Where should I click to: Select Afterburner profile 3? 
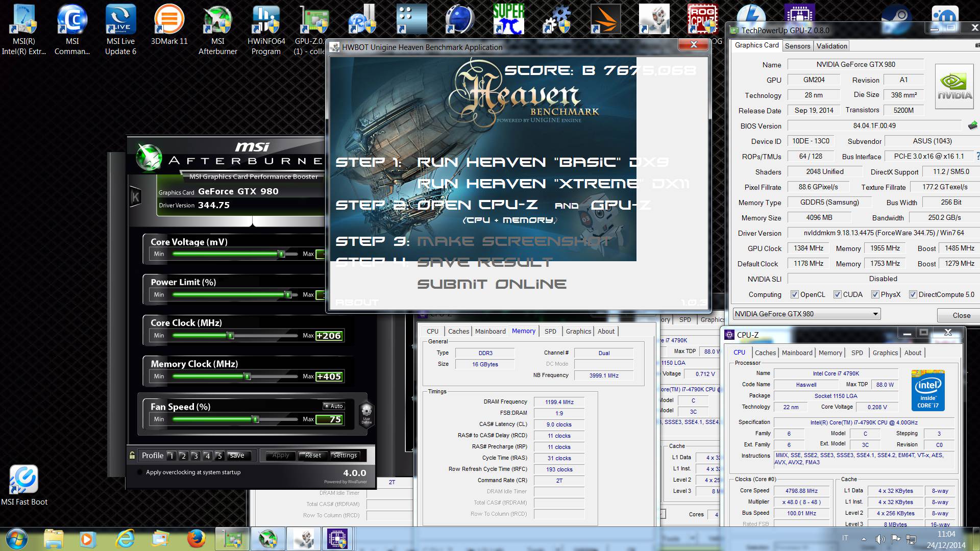point(195,456)
